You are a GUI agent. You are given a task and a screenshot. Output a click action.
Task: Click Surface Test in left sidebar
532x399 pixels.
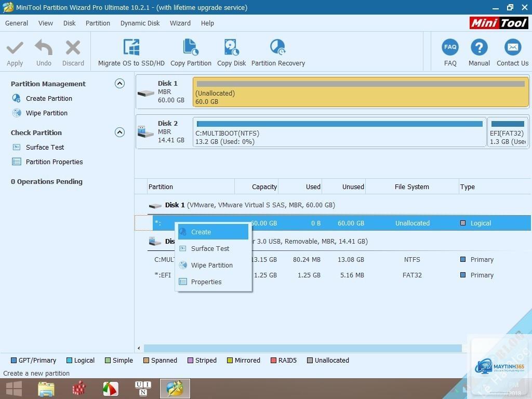(x=45, y=147)
